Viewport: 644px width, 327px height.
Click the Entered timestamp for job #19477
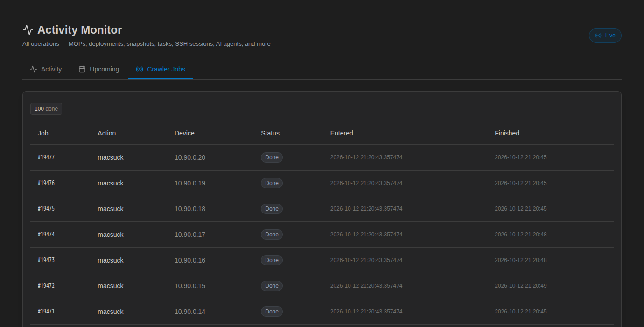pos(366,157)
